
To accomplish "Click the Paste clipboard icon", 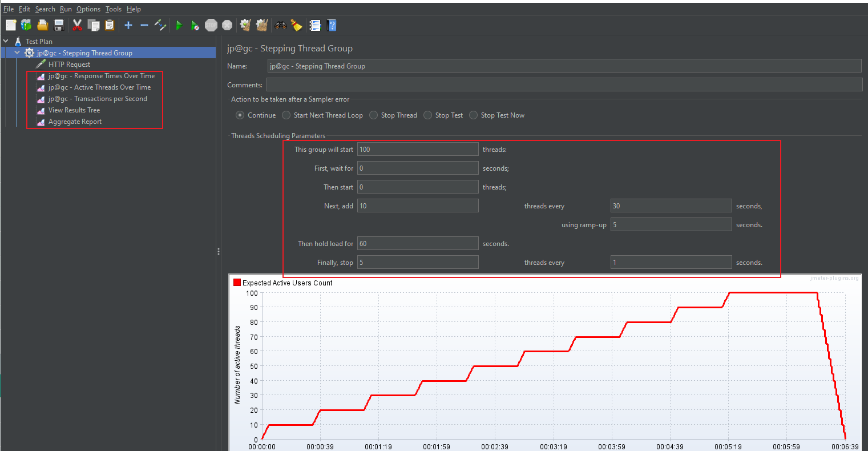I will point(110,25).
